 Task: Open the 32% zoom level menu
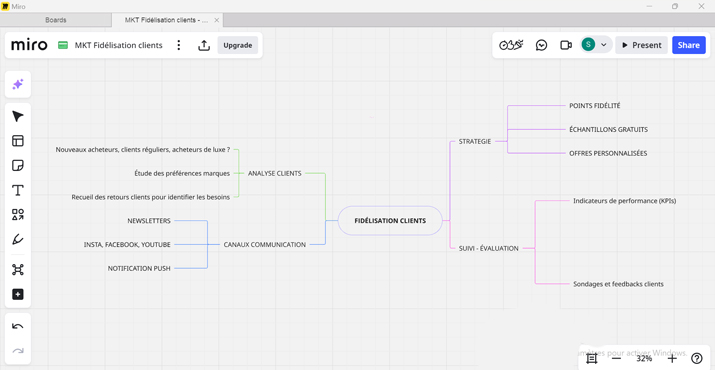[x=644, y=359]
